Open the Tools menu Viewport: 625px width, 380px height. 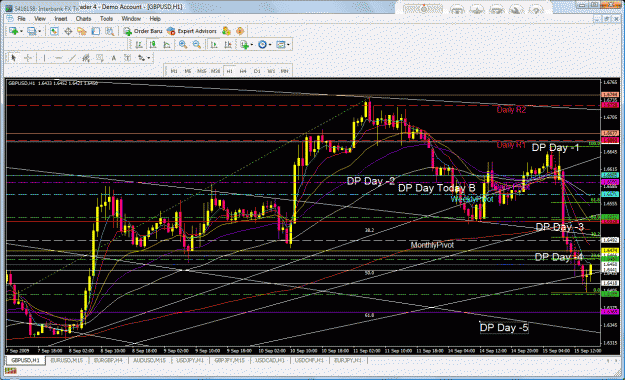pyautogui.click(x=106, y=19)
